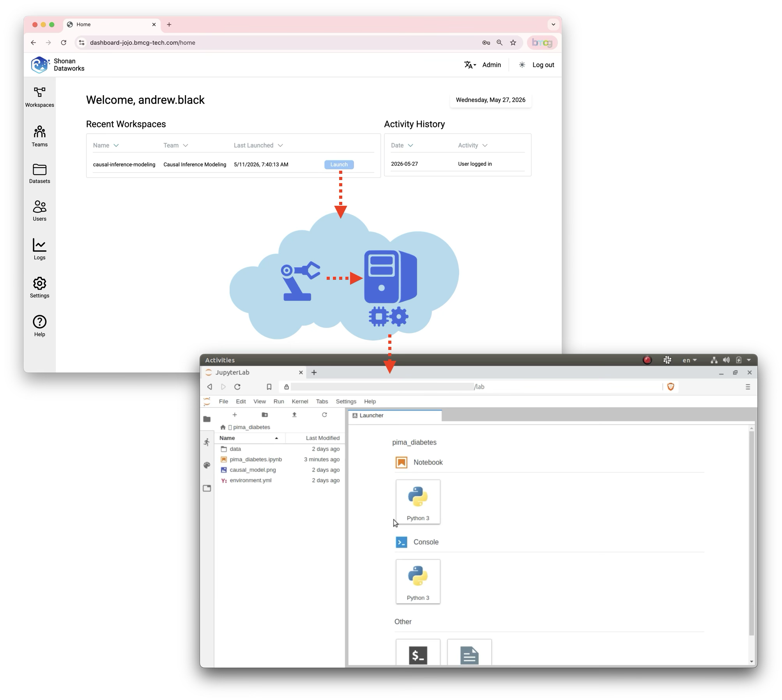Open Settings gear in dashboard sidebar
Viewport: 782px width, 700px height.
(x=39, y=287)
